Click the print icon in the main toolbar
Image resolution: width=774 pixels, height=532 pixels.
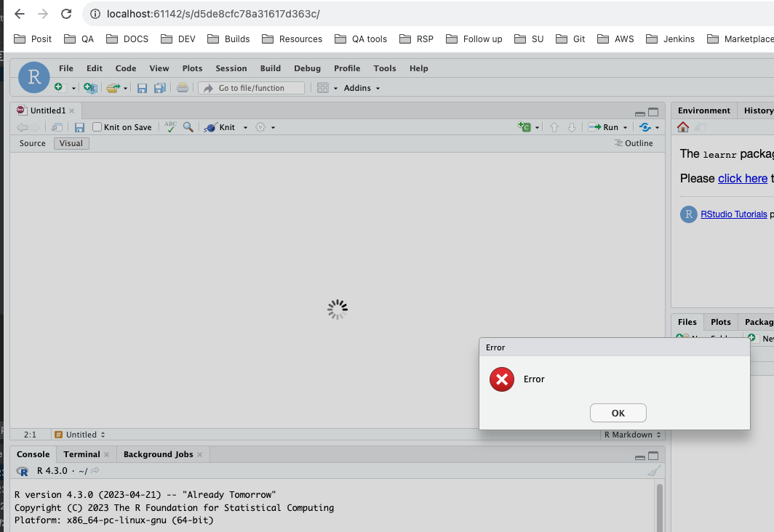coord(183,87)
